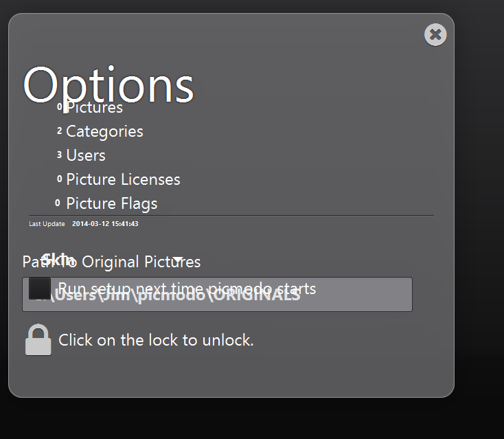Image resolution: width=504 pixels, height=439 pixels.
Task: Close the Options dialog with the X icon
Action: (435, 34)
